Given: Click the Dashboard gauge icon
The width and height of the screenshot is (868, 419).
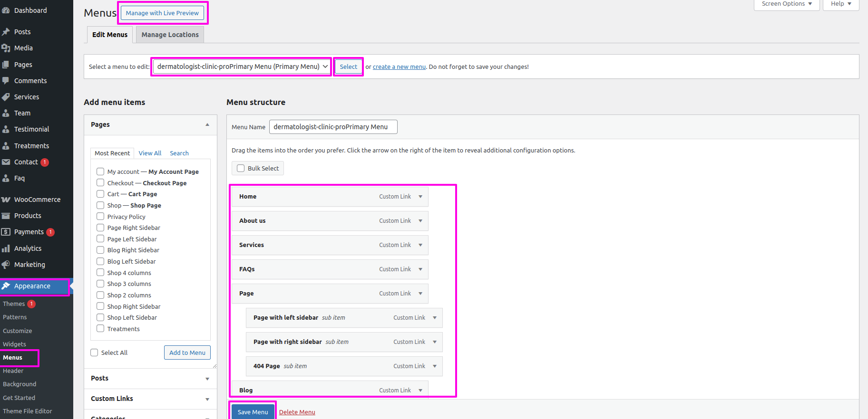Looking at the screenshot, I should (6, 10).
